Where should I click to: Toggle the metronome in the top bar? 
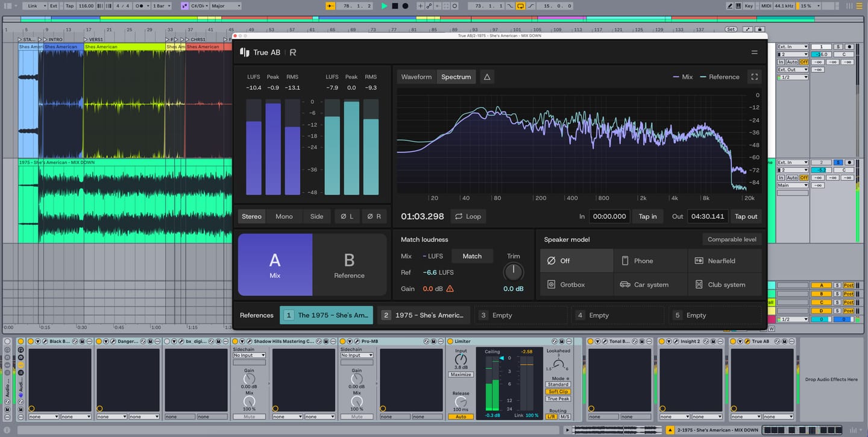tap(139, 6)
